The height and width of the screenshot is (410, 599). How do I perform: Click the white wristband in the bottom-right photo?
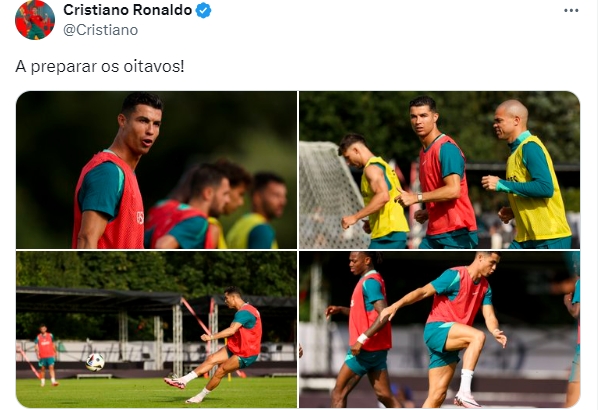click(x=362, y=339)
